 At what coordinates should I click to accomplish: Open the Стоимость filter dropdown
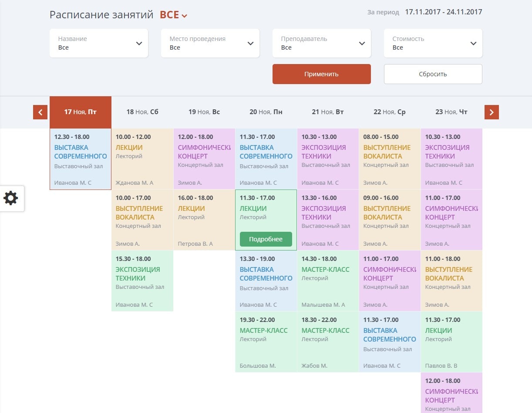pyautogui.click(x=433, y=43)
